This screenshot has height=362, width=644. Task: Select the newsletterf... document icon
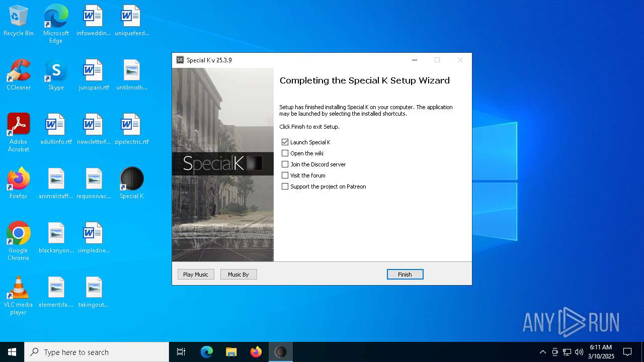coord(94,130)
